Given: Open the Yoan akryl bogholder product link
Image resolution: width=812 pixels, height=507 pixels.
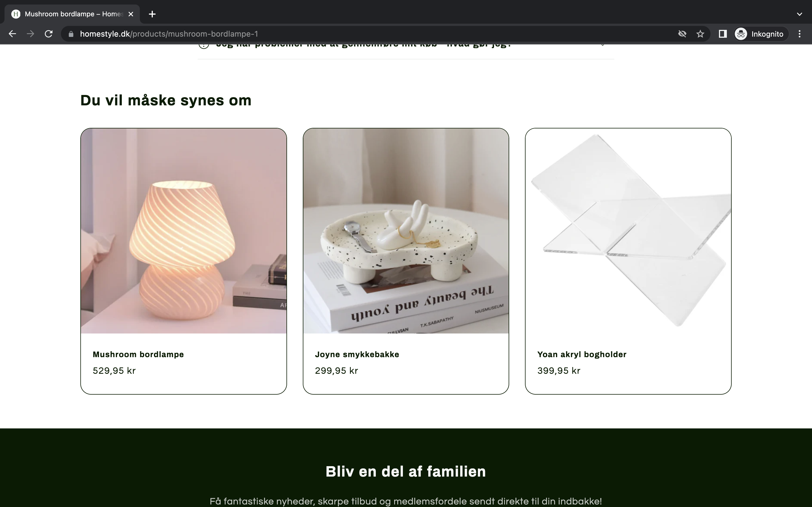Looking at the screenshot, I should pos(582,354).
